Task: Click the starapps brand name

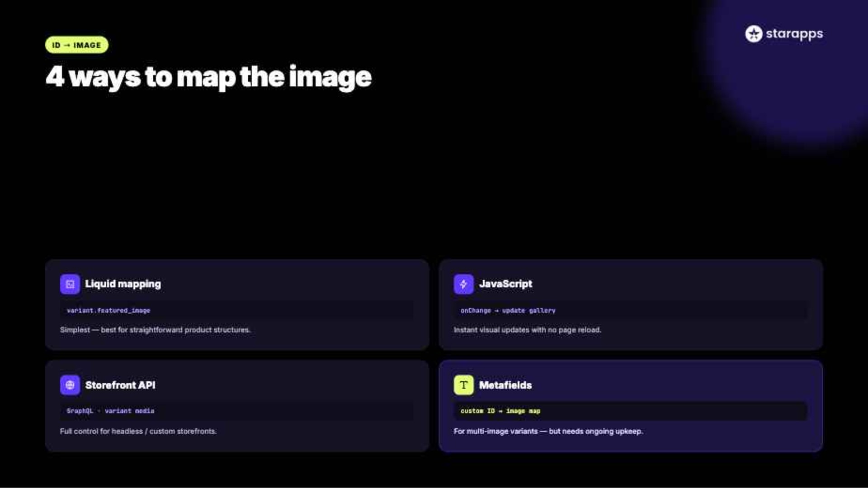Action: coord(794,34)
